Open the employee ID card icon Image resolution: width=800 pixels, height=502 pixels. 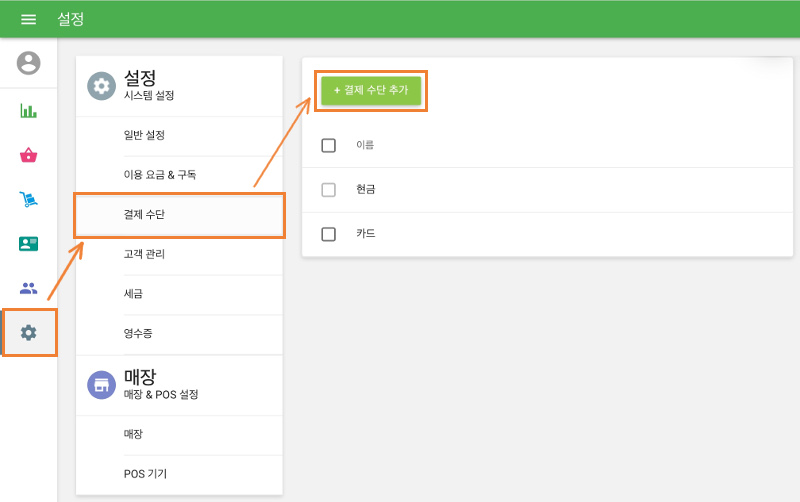[29, 243]
